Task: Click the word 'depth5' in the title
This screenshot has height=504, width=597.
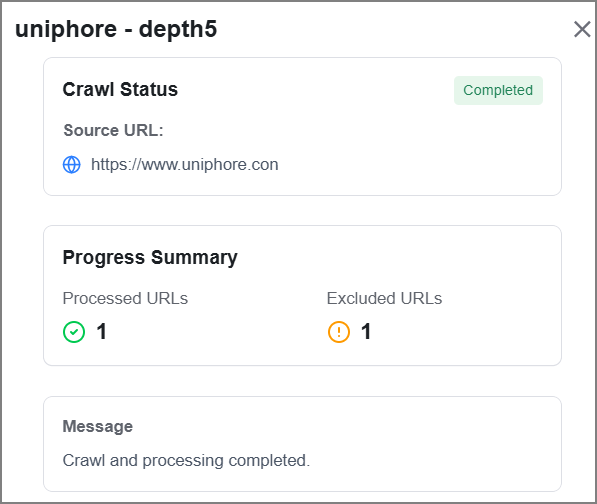Action: tap(178, 29)
